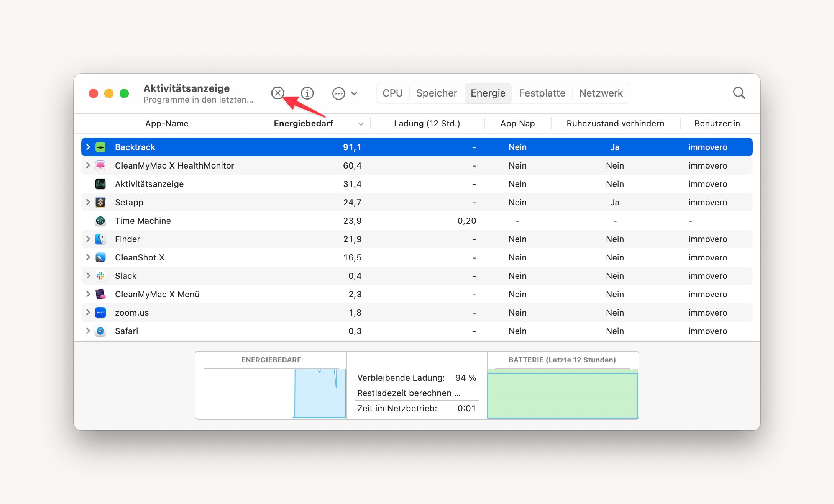This screenshot has height=504, width=834.
Task: Click Time Machine's Ladung value 0,20
Action: tap(467, 221)
